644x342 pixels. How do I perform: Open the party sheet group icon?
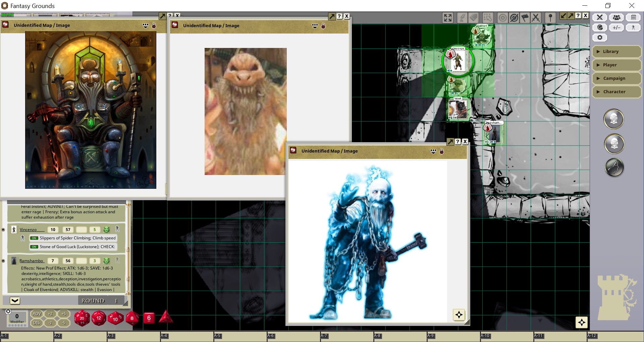tap(616, 17)
